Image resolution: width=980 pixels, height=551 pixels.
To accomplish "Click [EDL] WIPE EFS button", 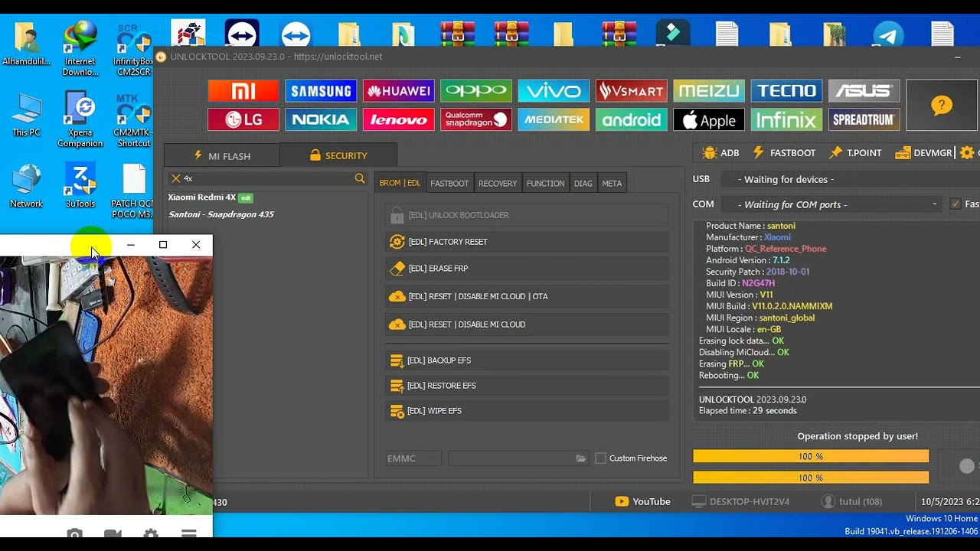I will click(527, 411).
